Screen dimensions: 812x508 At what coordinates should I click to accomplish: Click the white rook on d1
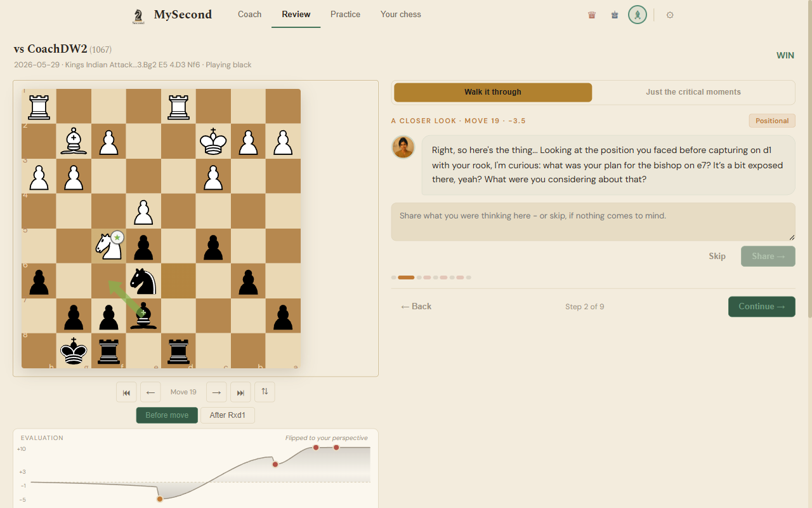(x=178, y=106)
